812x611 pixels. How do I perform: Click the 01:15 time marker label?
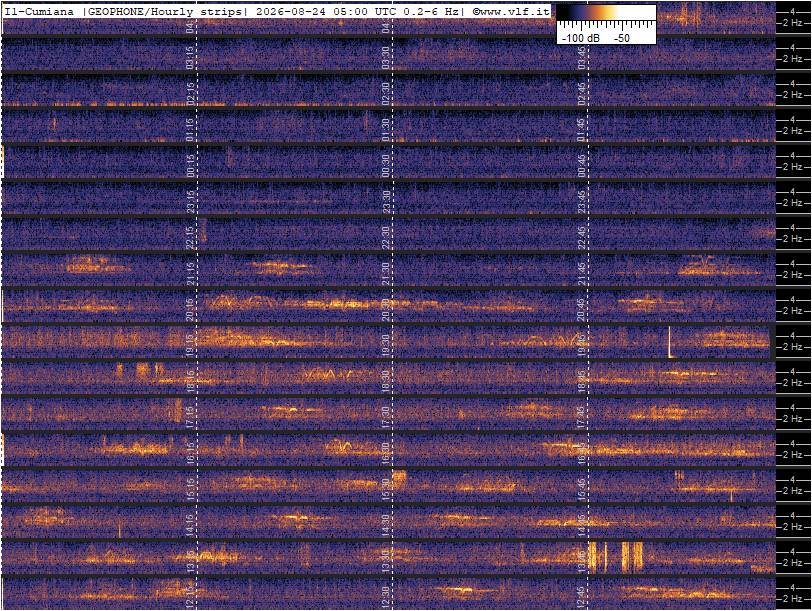tap(190, 129)
